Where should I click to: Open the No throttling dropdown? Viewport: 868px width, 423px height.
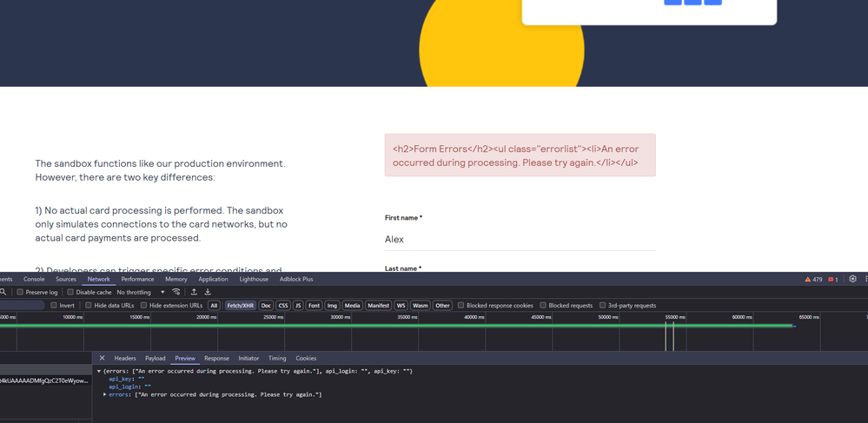(141, 292)
